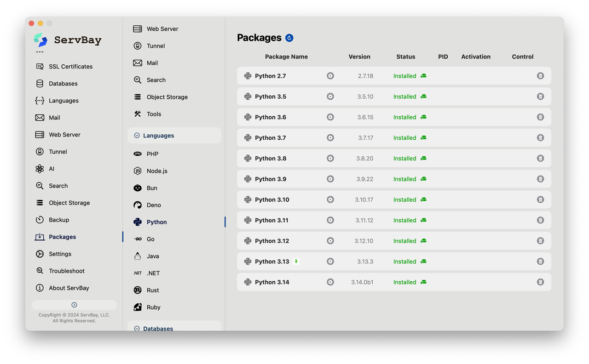The height and width of the screenshot is (364, 589).
Task: Delete Python 3.7 with trash icon
Action: click(x=540, y=138)
